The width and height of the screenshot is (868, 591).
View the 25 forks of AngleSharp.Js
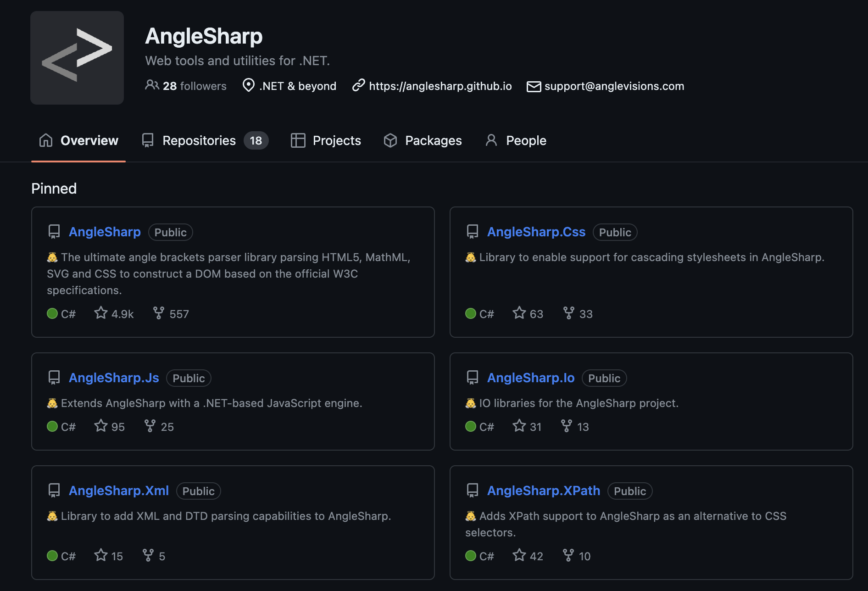tap(159, 426)
